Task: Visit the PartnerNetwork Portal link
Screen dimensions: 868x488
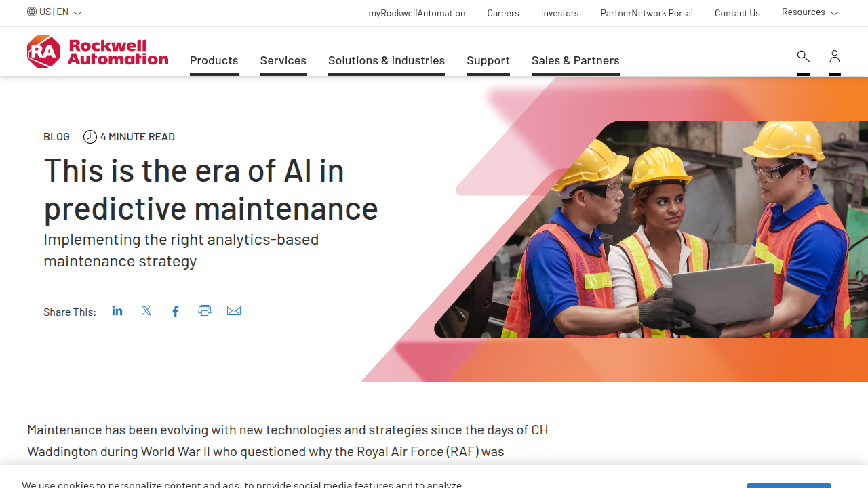Action: pos(647,13)
